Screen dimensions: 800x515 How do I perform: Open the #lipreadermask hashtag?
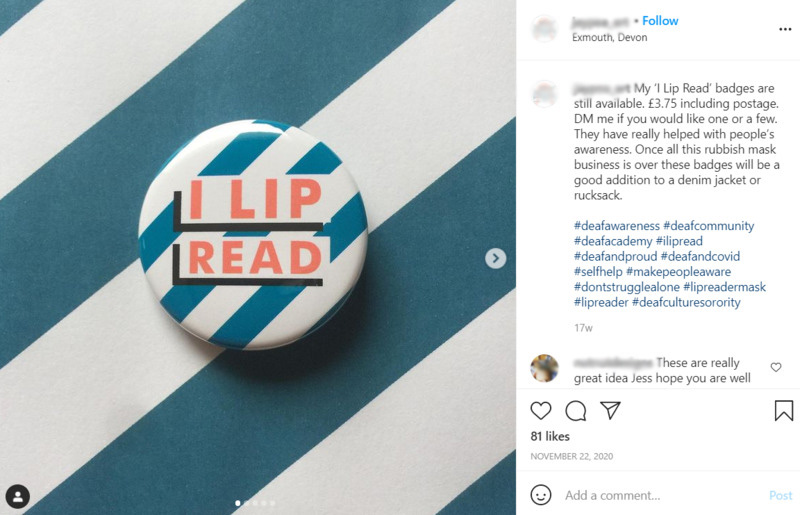coord(724,287)
